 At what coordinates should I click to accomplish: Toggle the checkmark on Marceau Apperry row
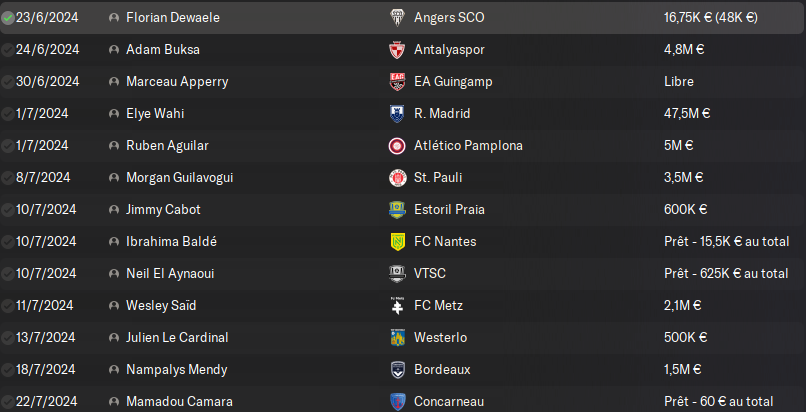click(x=8, y=82)
